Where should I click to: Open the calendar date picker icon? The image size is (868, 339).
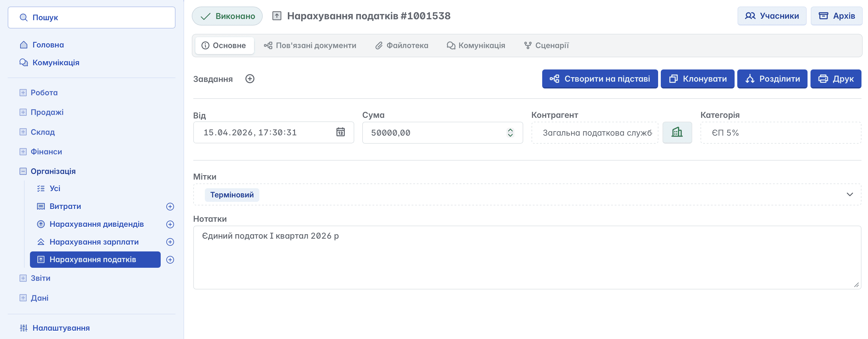click(340, 132)
